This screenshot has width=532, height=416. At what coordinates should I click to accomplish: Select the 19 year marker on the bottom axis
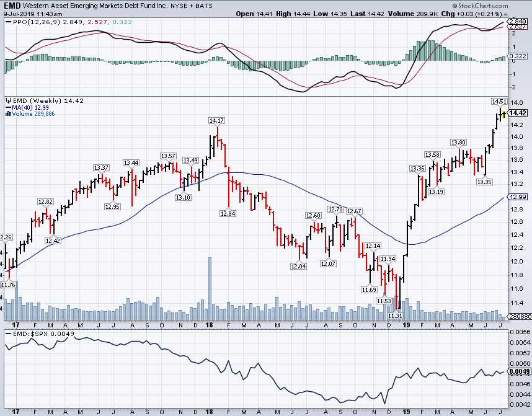(x=406, y=410)
